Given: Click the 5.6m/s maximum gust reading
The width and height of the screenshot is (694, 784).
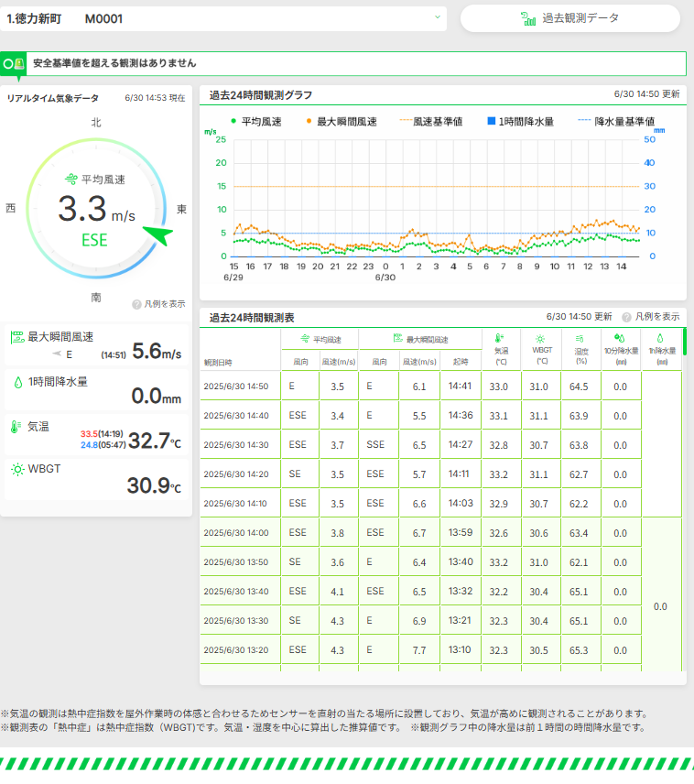Looking at the screenshot, I should click(x=157, y=351).
